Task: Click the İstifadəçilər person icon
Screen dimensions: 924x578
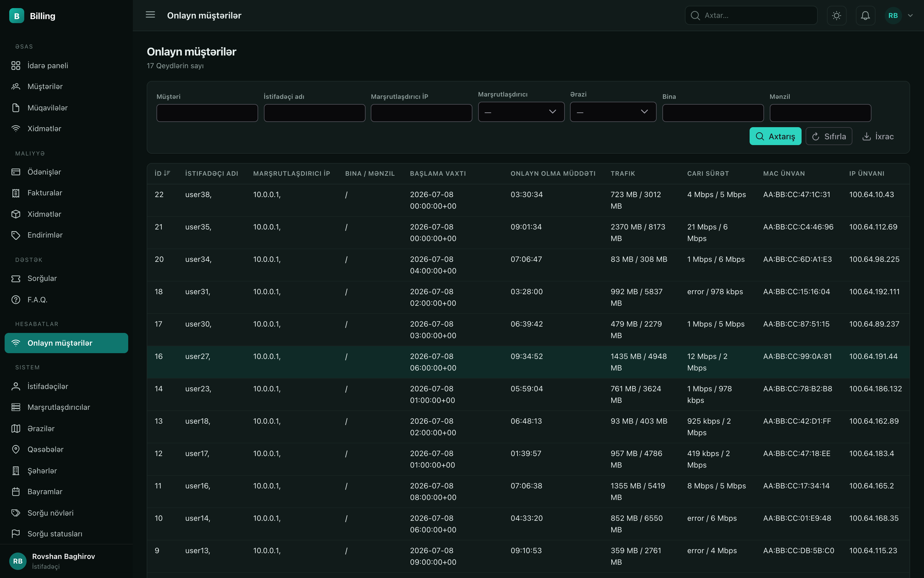Action: point(16,386)
